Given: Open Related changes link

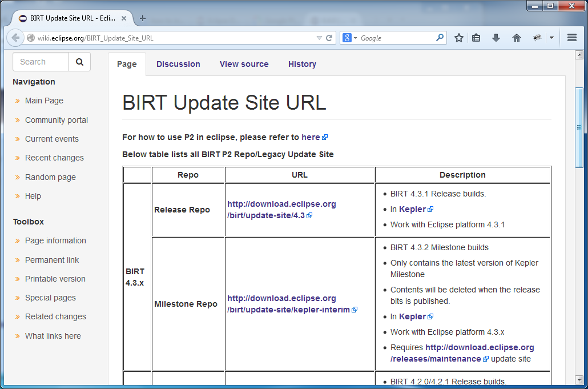Looking at the screenshot, I should [x=55, y=316].
